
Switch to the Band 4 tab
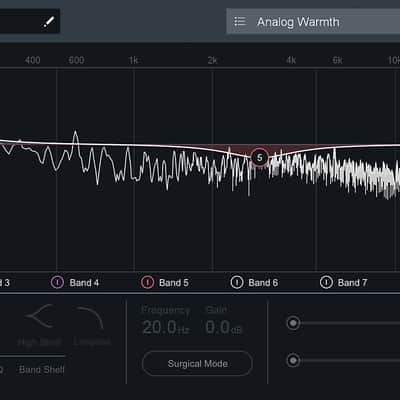pyautogui.click(x=84, y=283)
